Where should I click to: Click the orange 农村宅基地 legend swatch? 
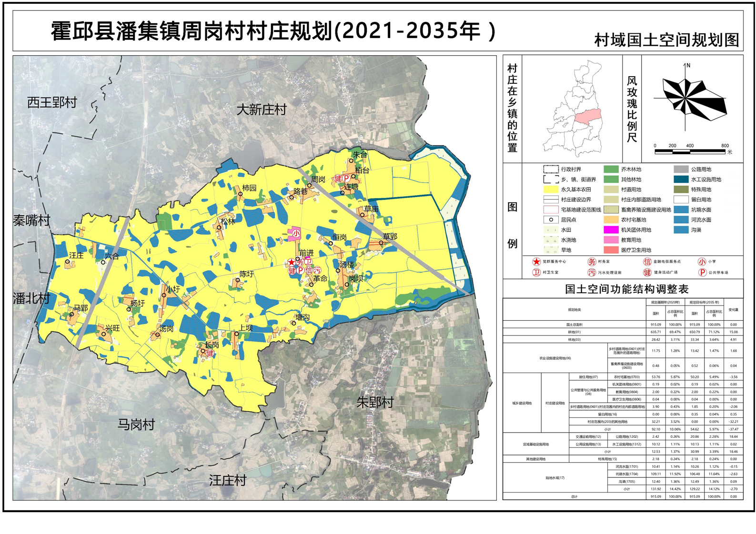(611, 220)
